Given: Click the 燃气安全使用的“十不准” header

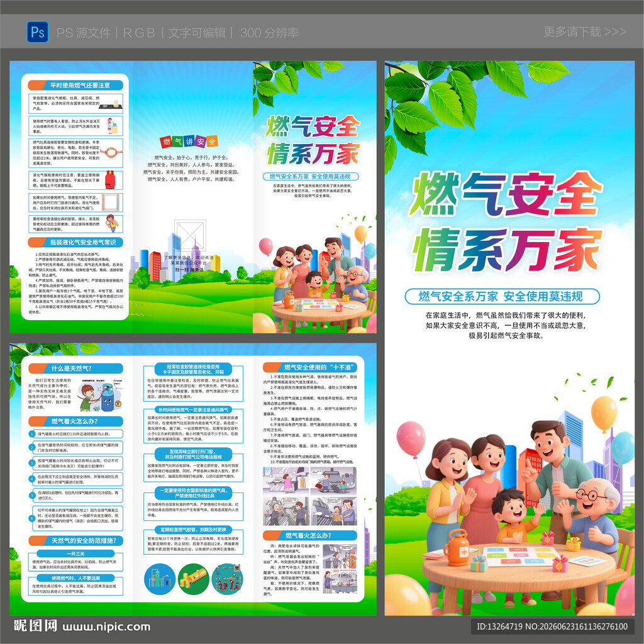Looking at the screenshot, I should [310, 367].
